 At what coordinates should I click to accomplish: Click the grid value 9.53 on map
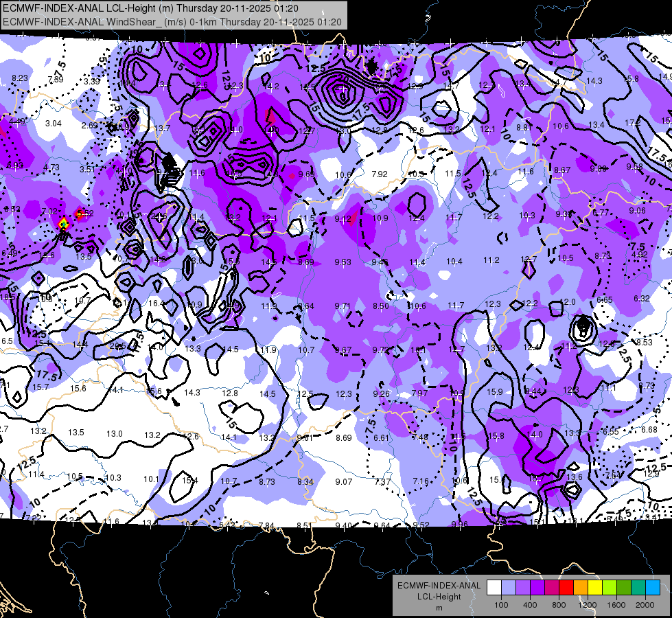[343, 262]
